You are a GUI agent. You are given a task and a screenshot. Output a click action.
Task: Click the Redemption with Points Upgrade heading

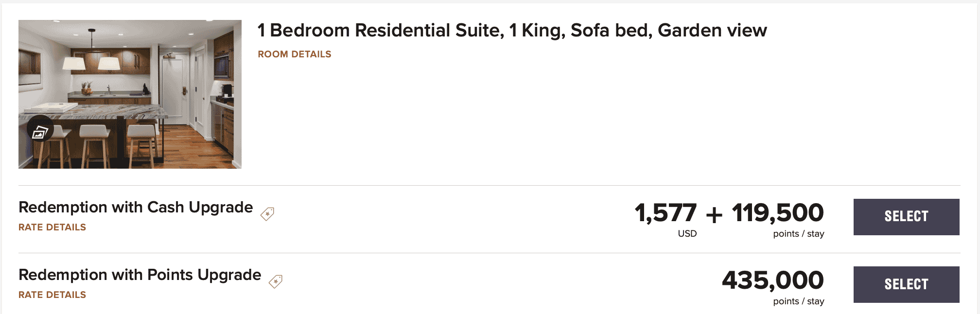140,275
